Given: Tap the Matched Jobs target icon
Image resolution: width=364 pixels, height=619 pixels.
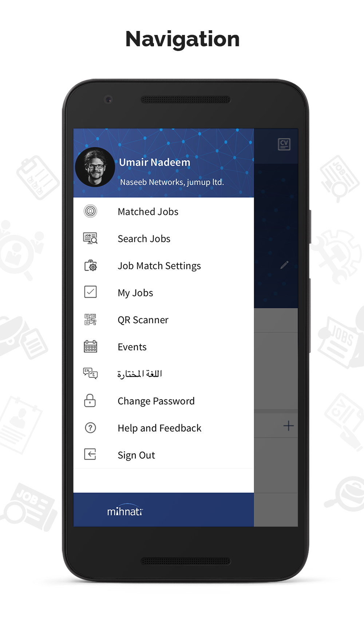Looking at the screenshot, I should [x=90, y=211].
